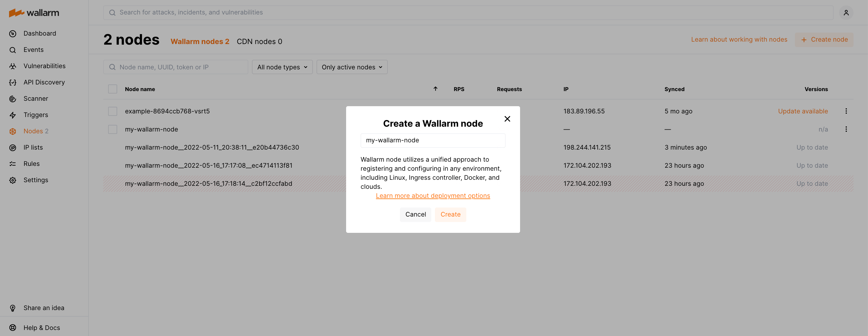The height and width of the screenshot is (336, 868).
Task: Open actions menu for my-wallarm-node row
Action: [846, 129]
